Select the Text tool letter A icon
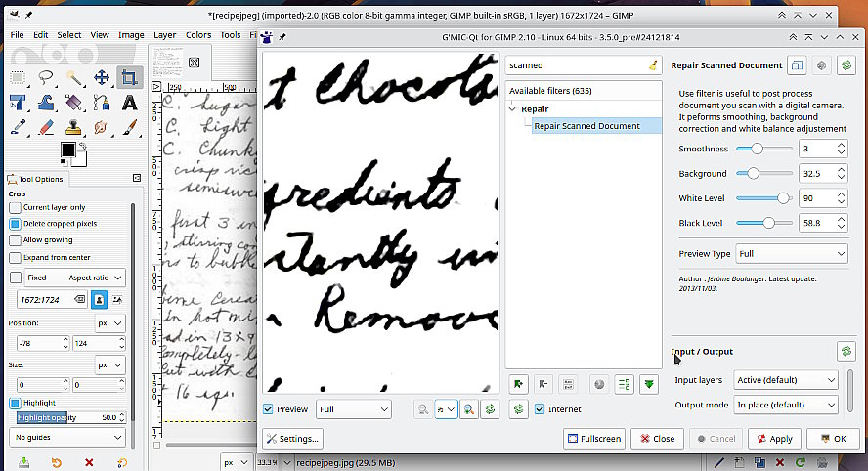The height and width of the screenshot is (471, 868). click(130, 103)
